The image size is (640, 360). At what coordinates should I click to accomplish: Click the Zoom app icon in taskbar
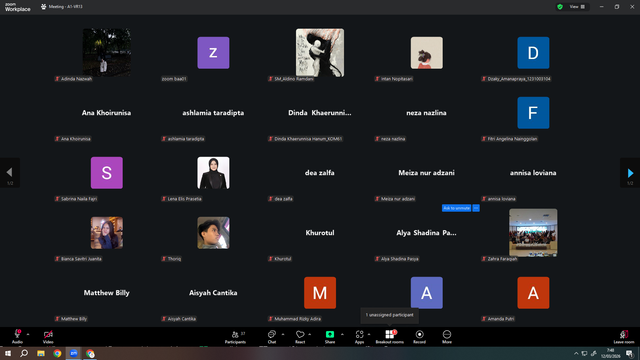[73, 353]
